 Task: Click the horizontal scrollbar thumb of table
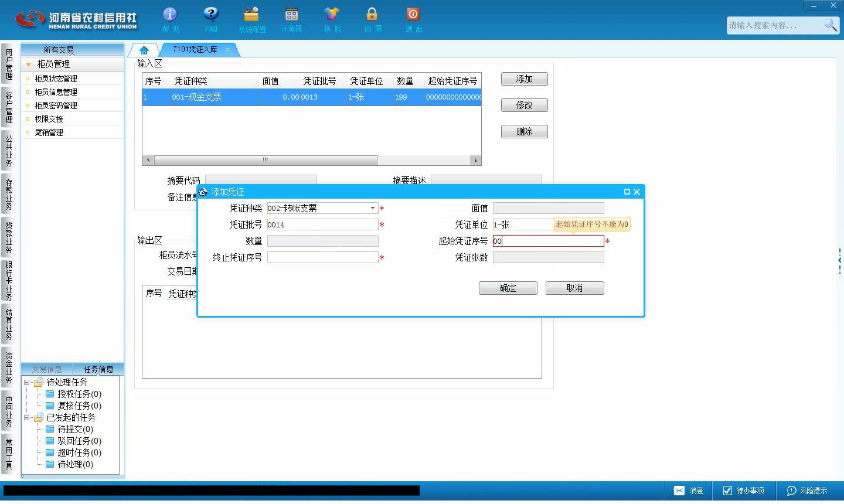265,160
